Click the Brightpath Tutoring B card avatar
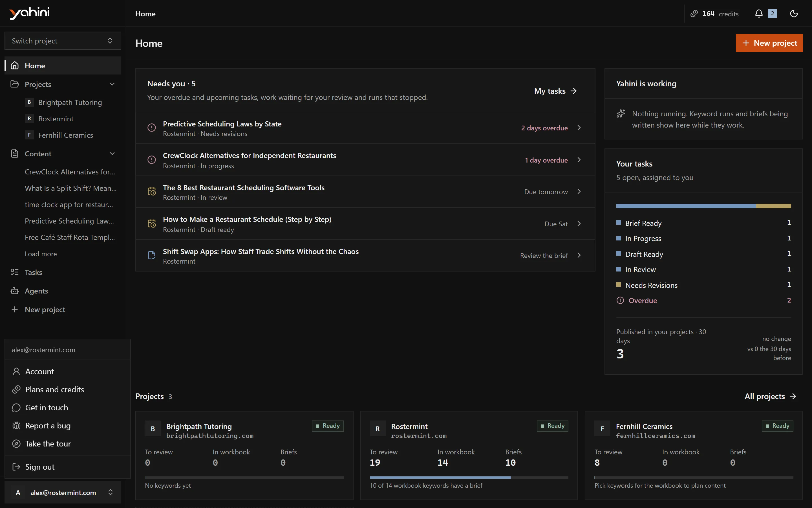 tap(153, 429)
